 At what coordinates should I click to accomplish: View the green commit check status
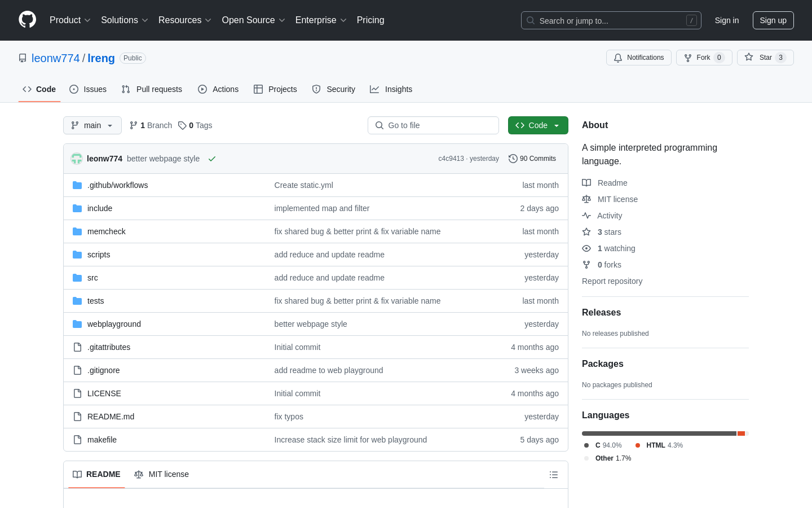tap(212, 159)
